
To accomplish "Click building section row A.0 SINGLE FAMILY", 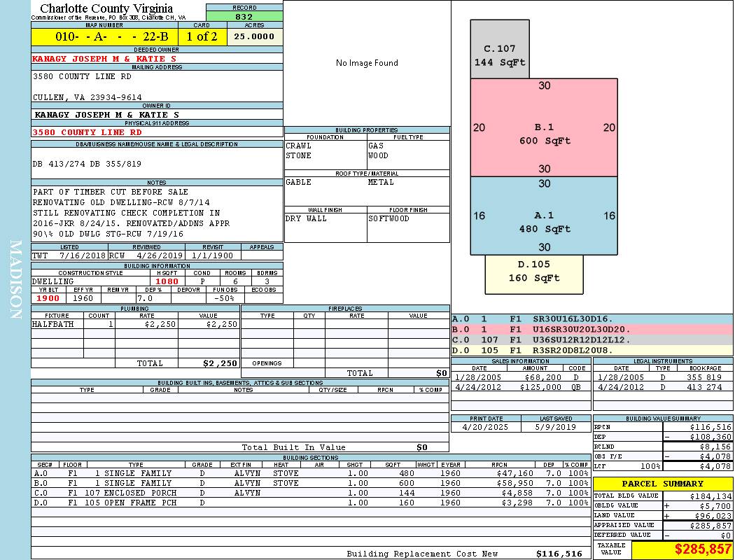I will click(311, 474).
